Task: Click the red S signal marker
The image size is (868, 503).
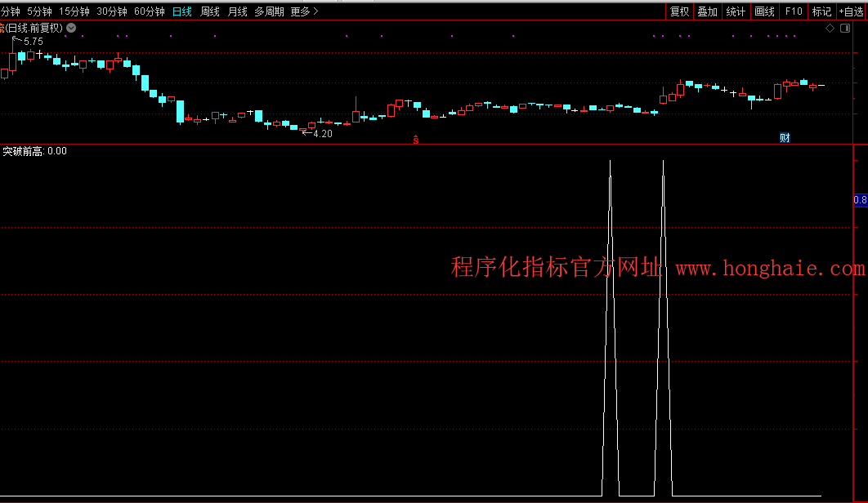Action: (415, 139)
